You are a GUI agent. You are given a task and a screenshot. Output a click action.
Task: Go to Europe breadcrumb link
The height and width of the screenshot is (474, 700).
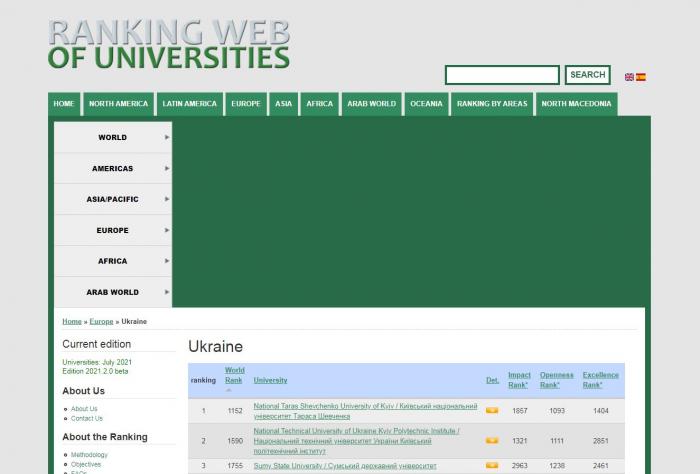point(101,321)
